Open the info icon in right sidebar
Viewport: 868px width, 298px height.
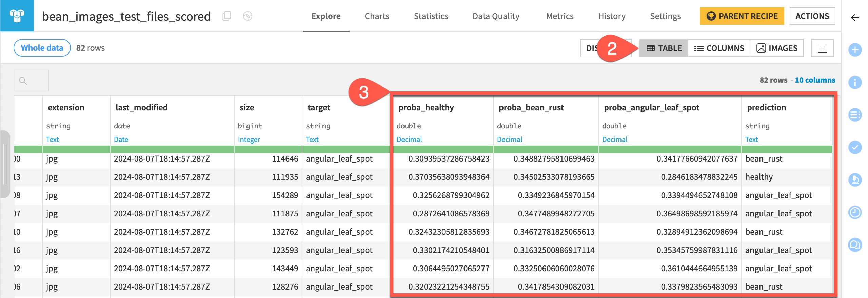click(x=855, y=82)
